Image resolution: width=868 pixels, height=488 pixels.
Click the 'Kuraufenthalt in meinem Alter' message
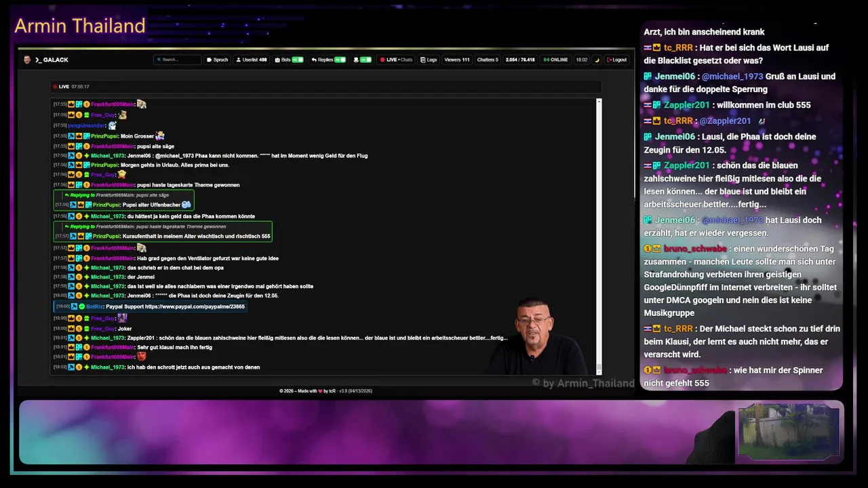point(197,237)
